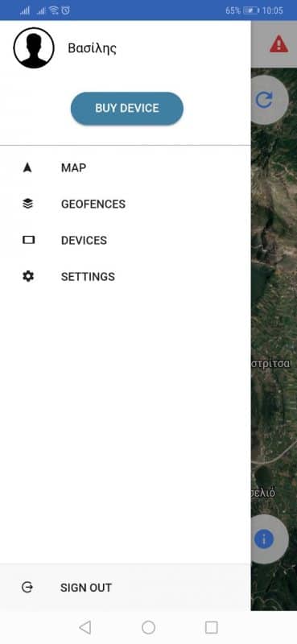The image size is (297, 644).
Task: Click the Devices rectangle icon
Action: [28, 240]
